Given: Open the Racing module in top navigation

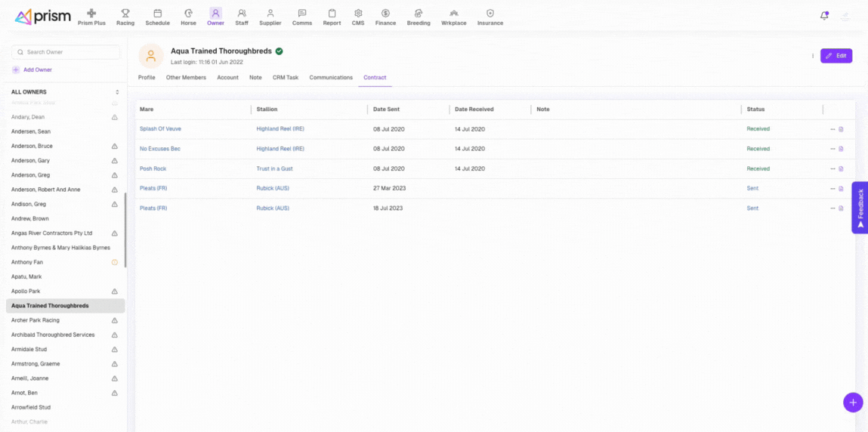Looking at the screenshot, I should point(125,17).
